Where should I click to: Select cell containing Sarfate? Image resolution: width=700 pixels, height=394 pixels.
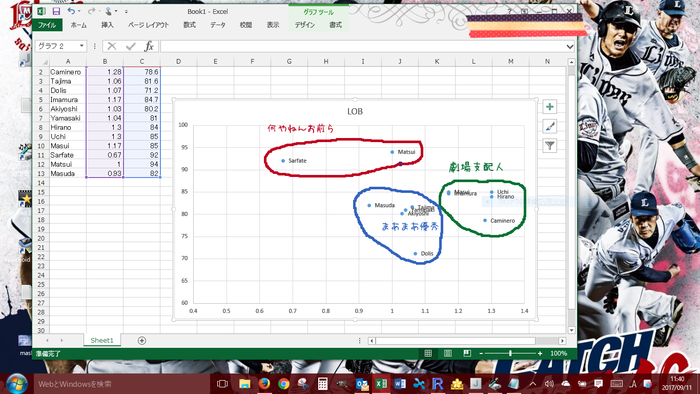[68, 155]
